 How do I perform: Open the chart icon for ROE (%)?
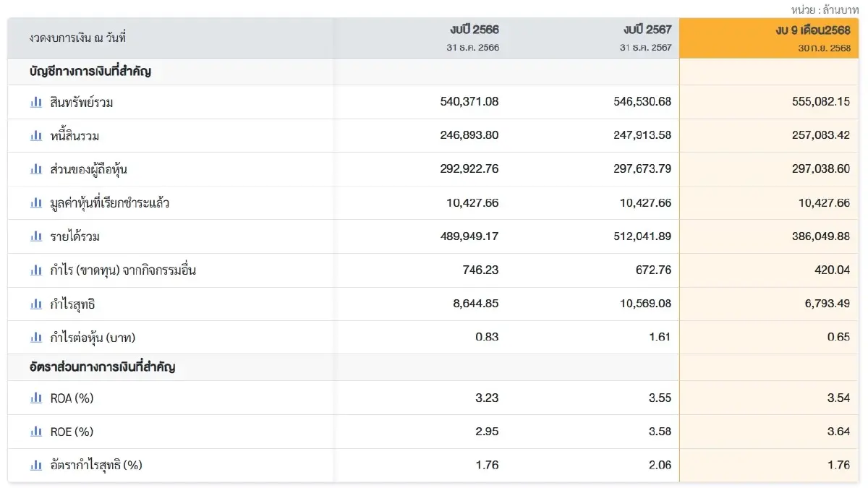[36, 432]
